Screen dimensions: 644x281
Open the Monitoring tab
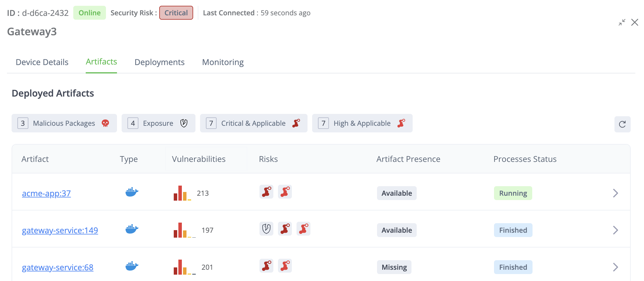pyautogui.click(x=223, y=62)
